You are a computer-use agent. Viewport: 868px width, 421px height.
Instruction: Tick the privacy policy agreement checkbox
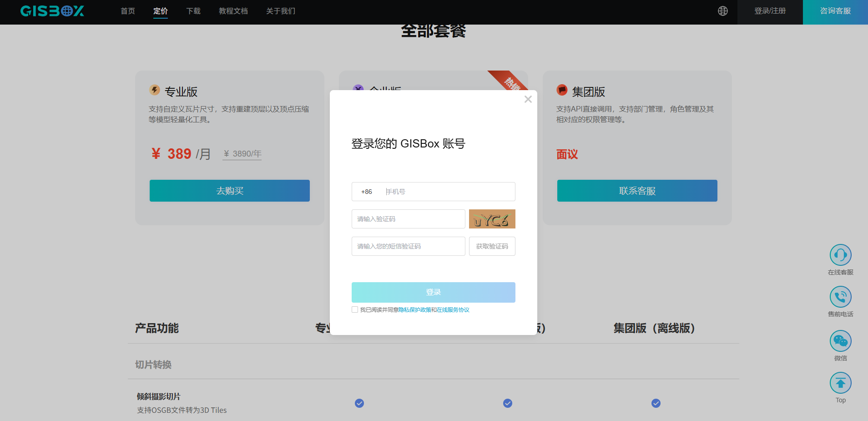coord(355,309)
